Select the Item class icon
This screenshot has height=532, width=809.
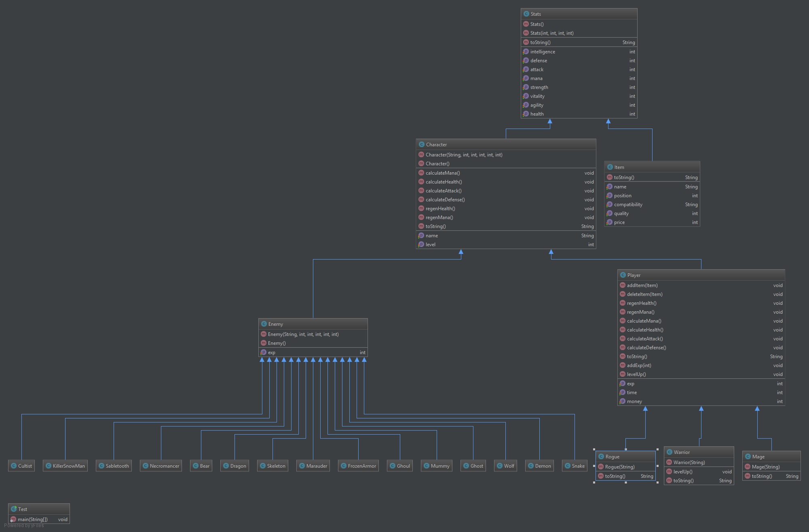(x=610, y=167)
